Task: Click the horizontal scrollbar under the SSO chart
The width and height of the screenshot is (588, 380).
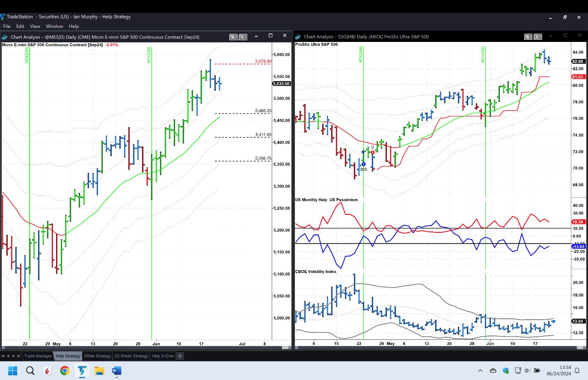Action: point(440,347)
